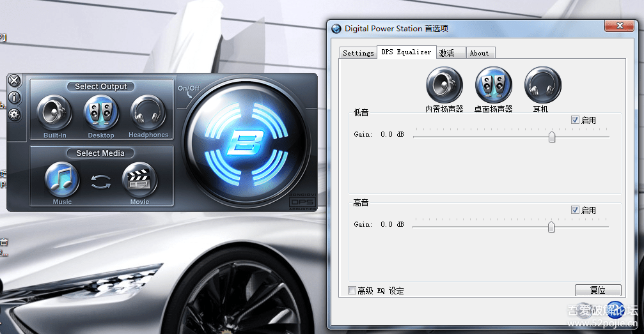644x334 pixels.
Task: Select 内置扬声器 icon in Equalizer tab
Action: coord(444,85)
